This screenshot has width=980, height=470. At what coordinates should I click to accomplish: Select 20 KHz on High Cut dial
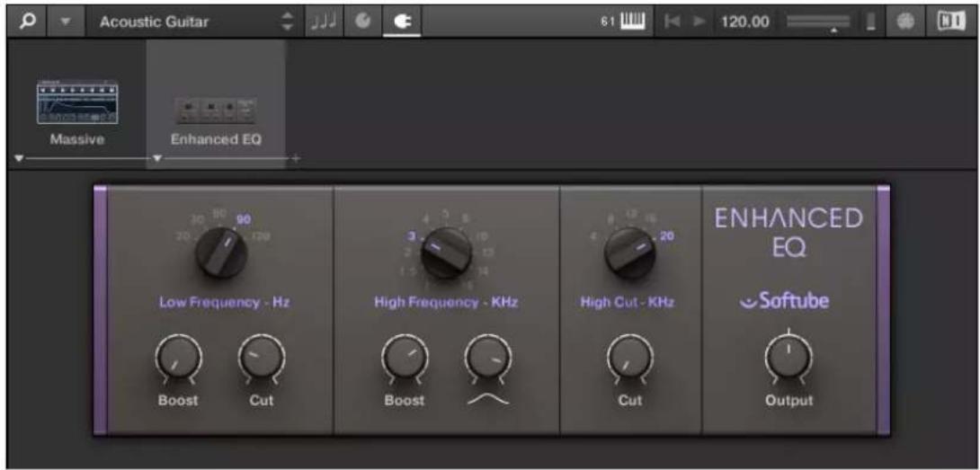click(667, 237)
